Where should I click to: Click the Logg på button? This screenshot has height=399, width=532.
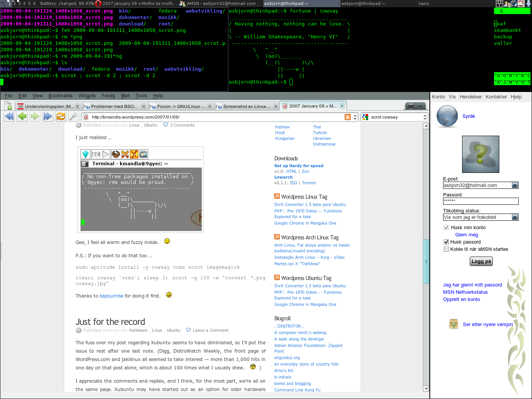tap(481, 261)
